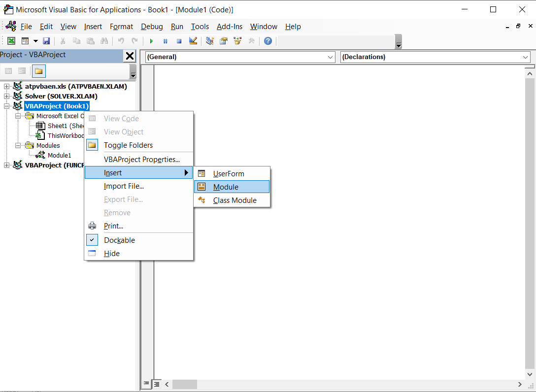Open the Object Browser from the toolbar

pos(237,40)
